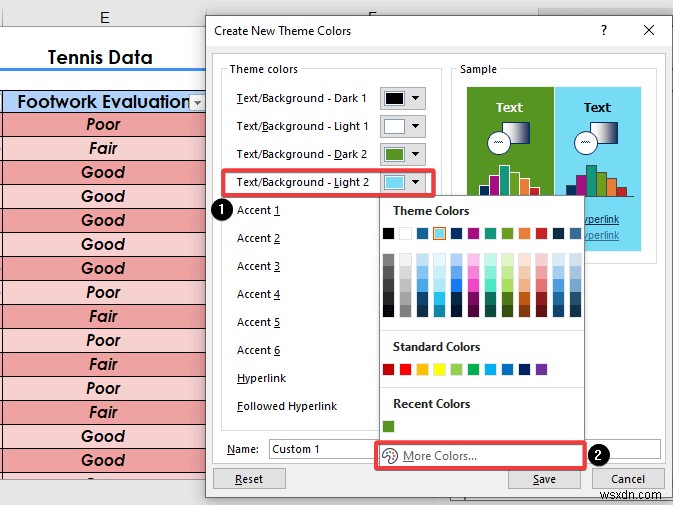
Task: Open Footwork Evaluation filter arrow
Action: pos(197,103)
